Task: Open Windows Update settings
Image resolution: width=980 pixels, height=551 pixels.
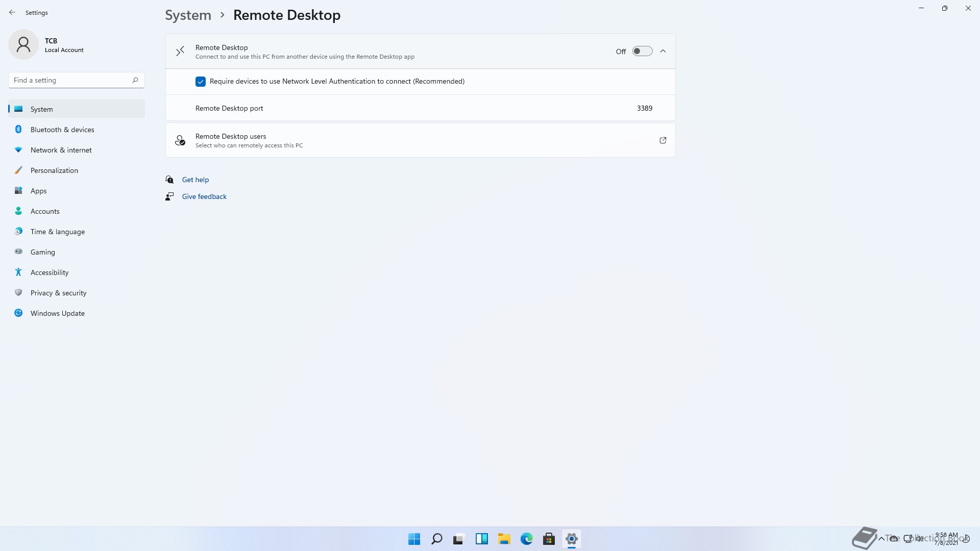Action: point(77,313)
